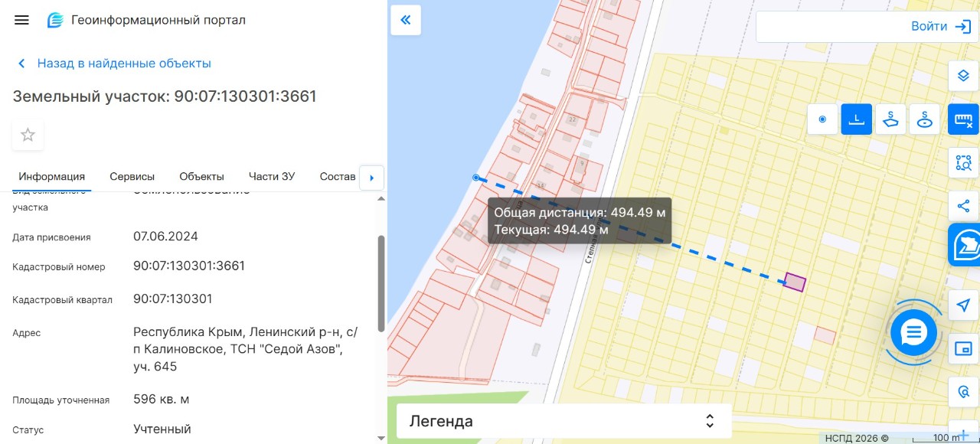
Task: Expand the Легенда panel
Action: [564, 421]
